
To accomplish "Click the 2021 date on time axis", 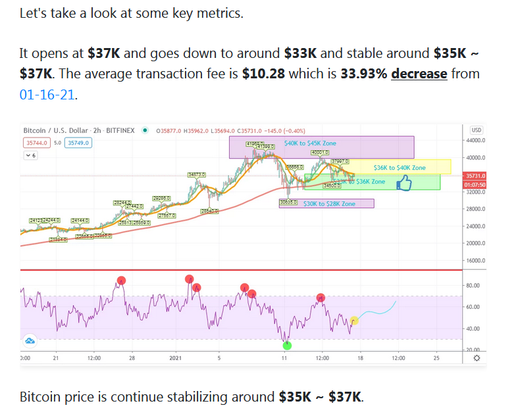I will click(x=176, y=358).
